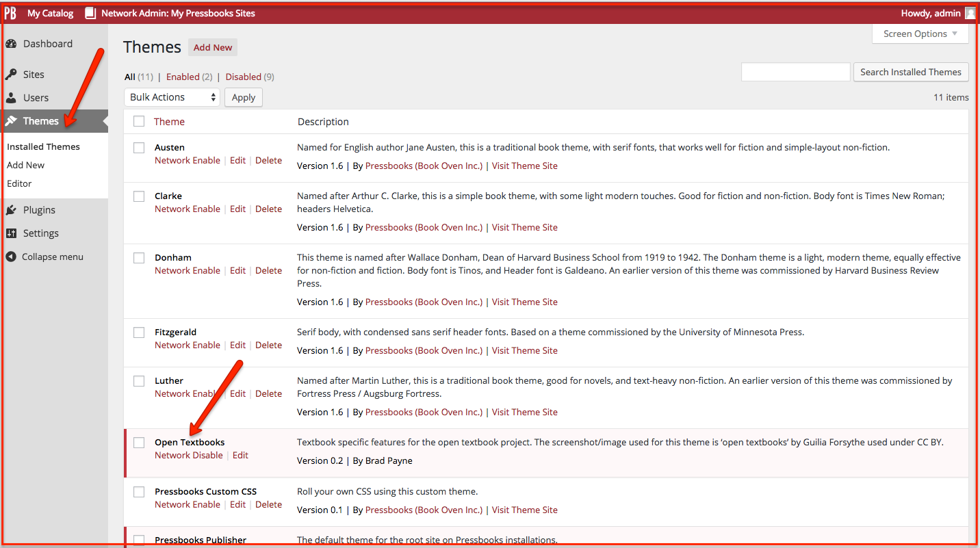Image resolution: width=980 pixels, height=548 pixels.
Task: Check the Open Textbooks theme checkbox
Action: tap(139, 443)
